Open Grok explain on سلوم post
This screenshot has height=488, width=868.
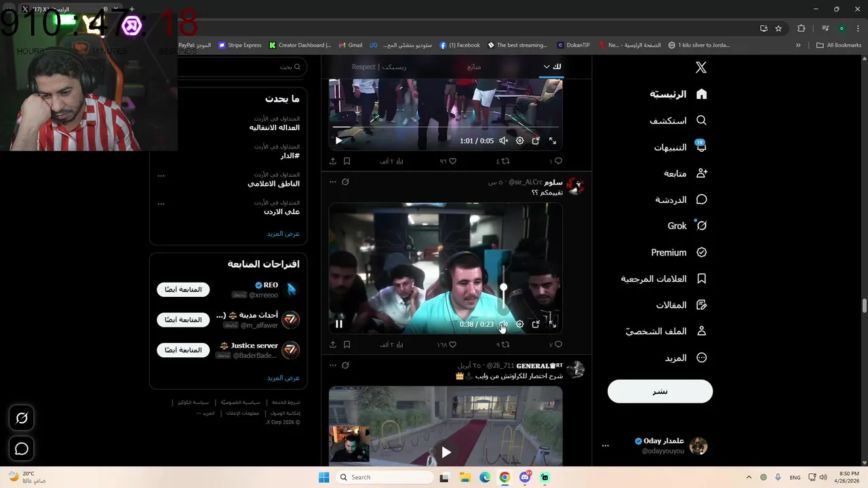click(345, 182)
